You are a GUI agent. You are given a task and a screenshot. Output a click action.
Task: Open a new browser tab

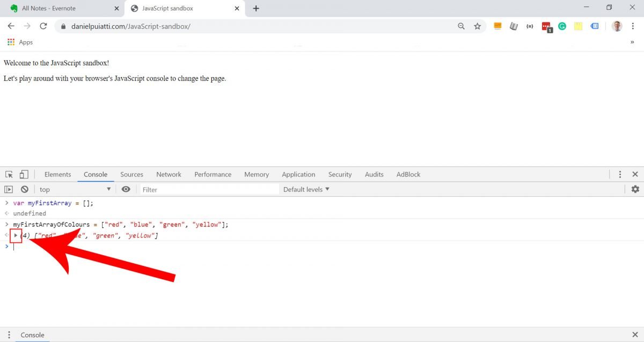click(256, 8)
